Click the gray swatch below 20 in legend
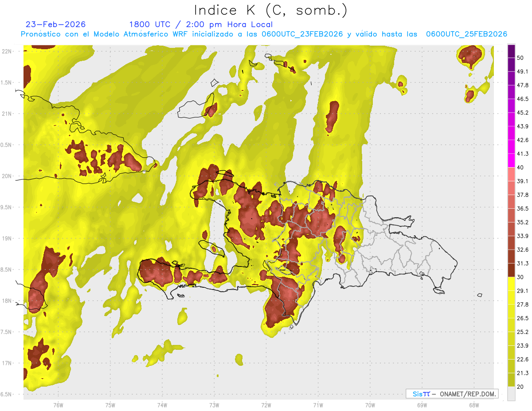Screen dimensions: 532x411 511,394
